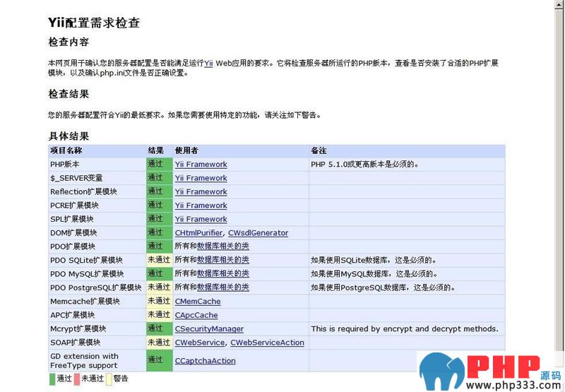
Task: Click 数据库相关的类 link in PDO MySQL row
Action: [x=223, y=273]
